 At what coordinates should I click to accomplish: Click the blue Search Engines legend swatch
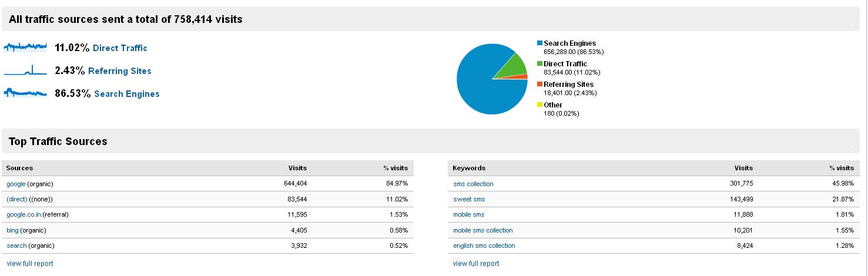(x=539, y=43)
